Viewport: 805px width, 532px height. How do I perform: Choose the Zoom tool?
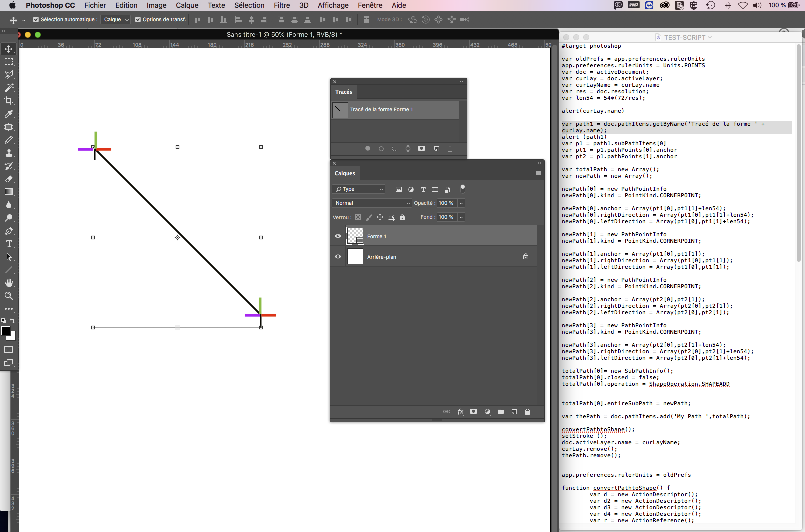tap(9, 296)
